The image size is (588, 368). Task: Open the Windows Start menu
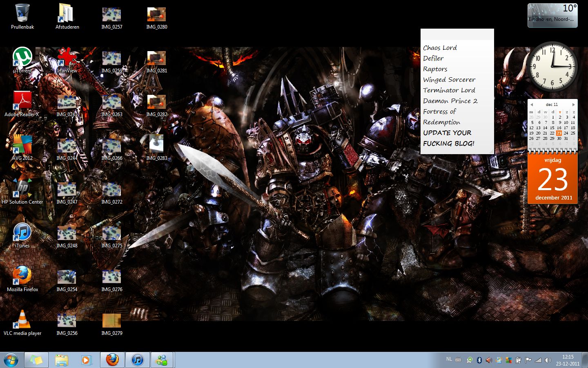pos(11,360)
